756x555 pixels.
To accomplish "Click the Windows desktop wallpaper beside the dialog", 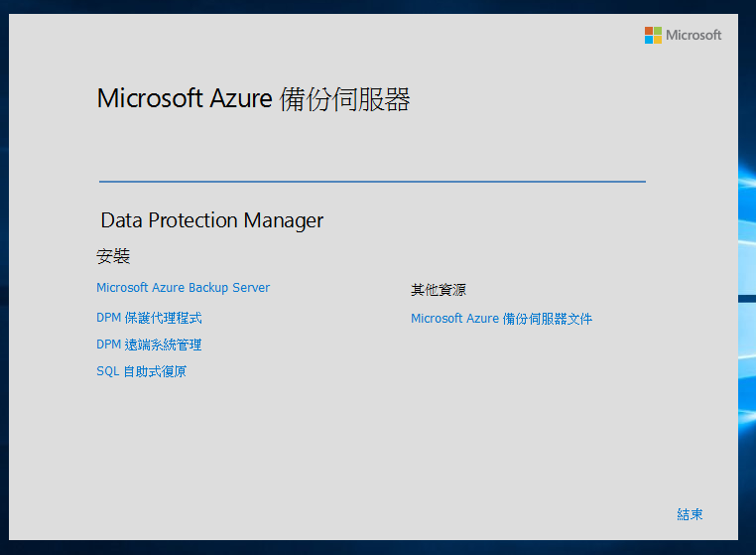I will coord(747,298).
